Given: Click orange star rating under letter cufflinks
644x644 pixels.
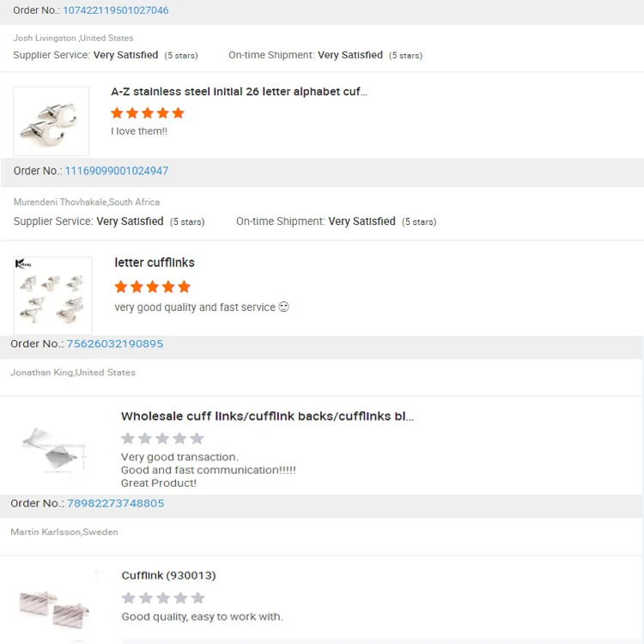Looking at the screenshot, I should tap(152, 286).
